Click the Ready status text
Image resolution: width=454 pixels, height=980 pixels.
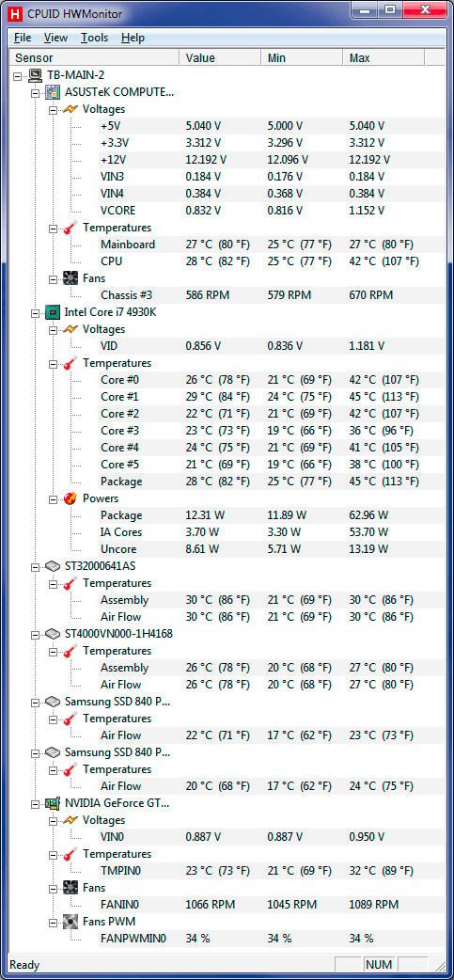(24, 965)
